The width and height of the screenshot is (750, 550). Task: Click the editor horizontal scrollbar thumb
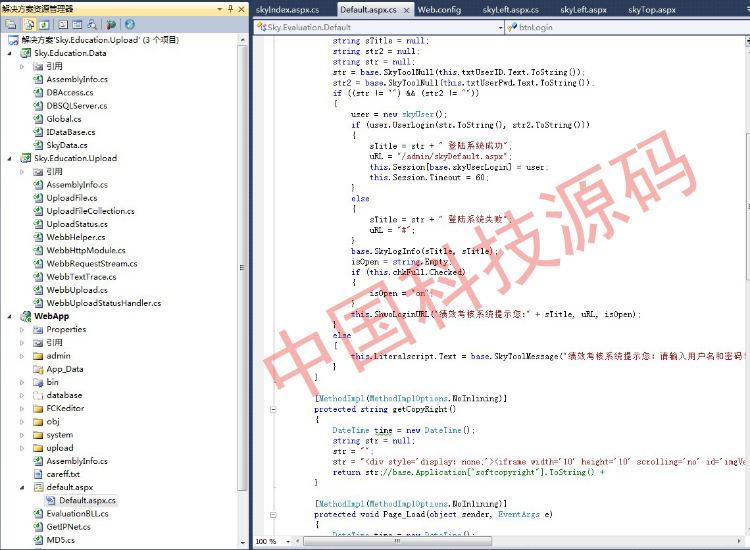397,541
